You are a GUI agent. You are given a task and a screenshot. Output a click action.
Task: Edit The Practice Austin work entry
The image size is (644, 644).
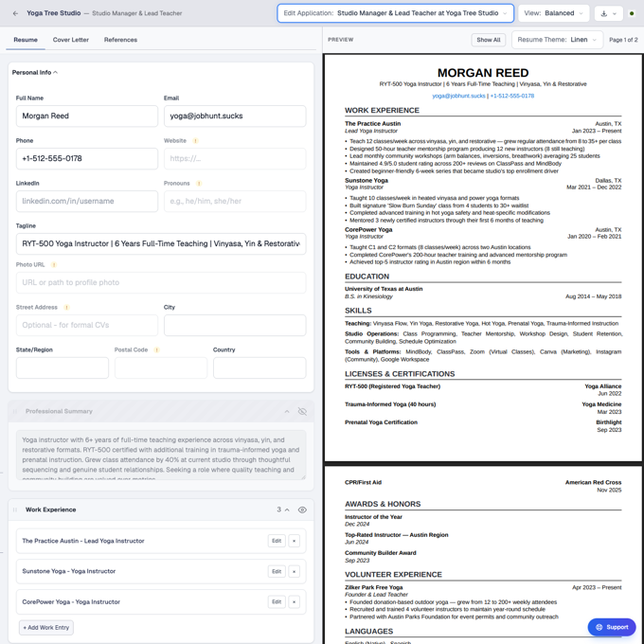pyautogui.click(x=277, y=541)
